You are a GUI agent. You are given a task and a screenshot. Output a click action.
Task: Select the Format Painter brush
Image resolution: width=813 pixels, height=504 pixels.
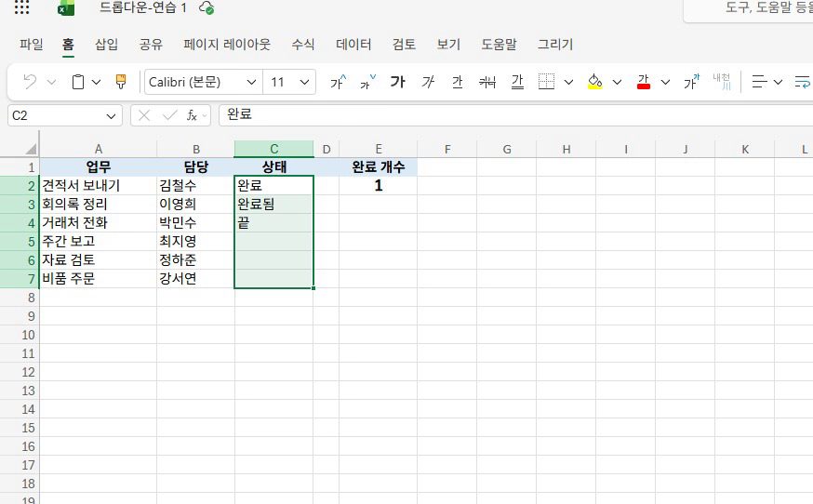121,82
